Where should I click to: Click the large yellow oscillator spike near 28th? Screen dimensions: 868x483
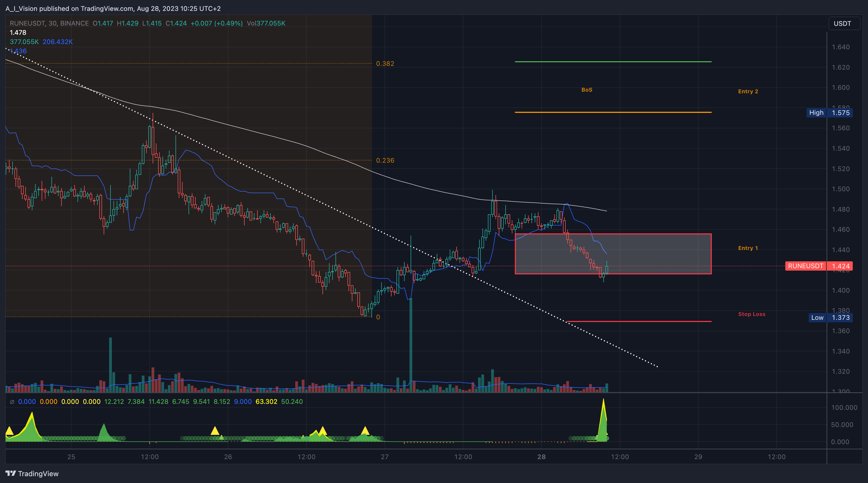[603, 421]
